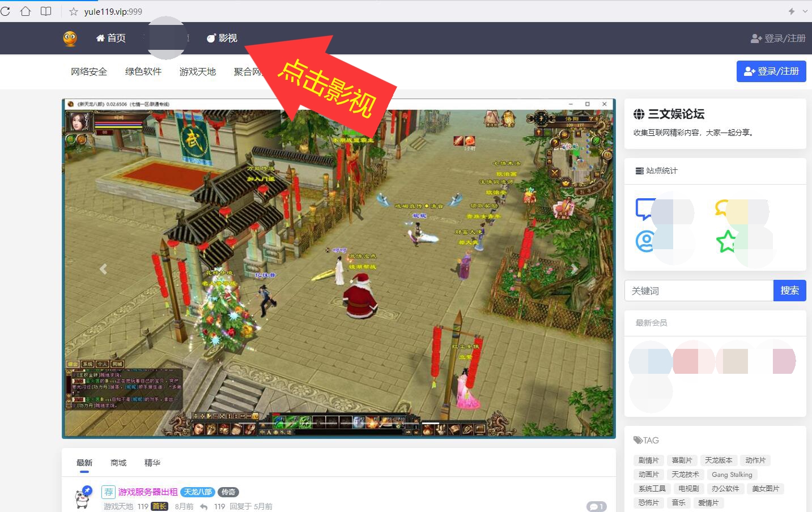Click the 天龙八部 thread tag badge
The height and width of the screenshot is (512, 812).
click(198, 492)
